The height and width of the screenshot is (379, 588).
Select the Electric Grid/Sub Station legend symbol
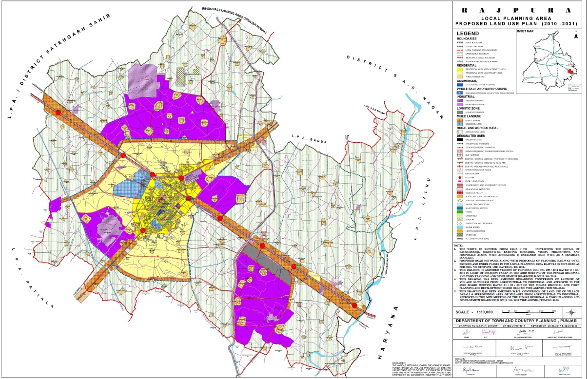[x=459, y=200]
